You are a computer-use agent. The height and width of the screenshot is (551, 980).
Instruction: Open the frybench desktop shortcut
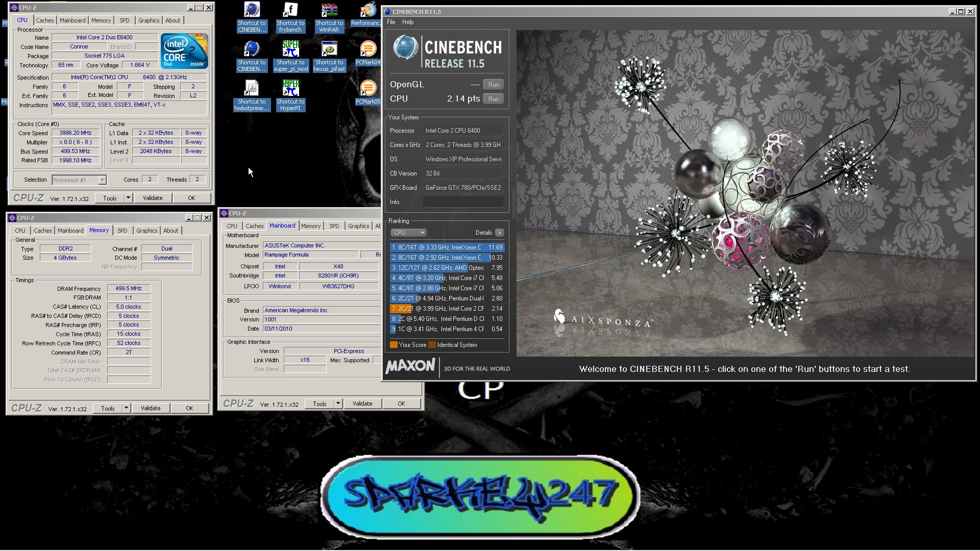[290, 17]
